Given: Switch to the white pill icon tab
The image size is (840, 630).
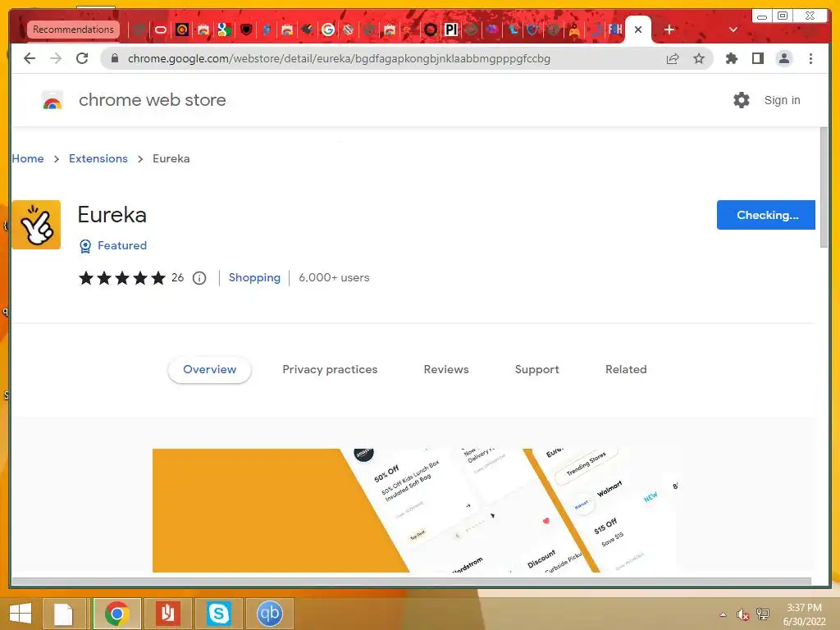Looking at the screenshot, I should [160, 30].
